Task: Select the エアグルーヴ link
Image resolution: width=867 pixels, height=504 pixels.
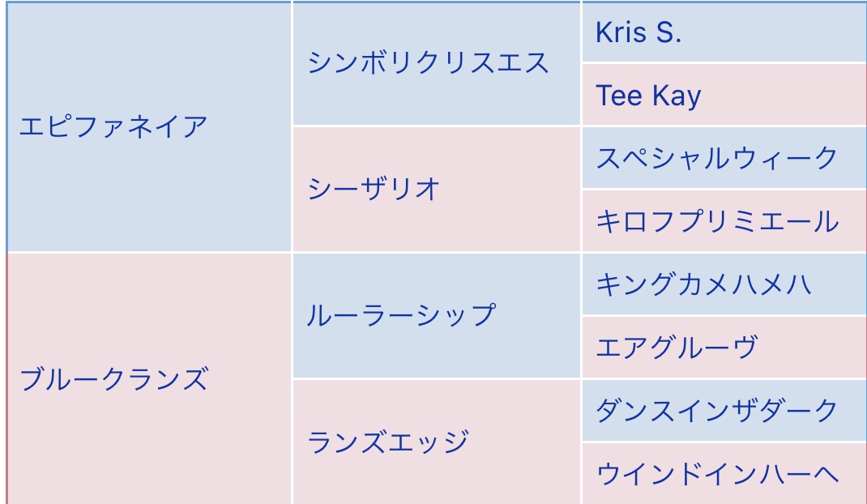Action: pyautogui.click(x=676, y=348)
